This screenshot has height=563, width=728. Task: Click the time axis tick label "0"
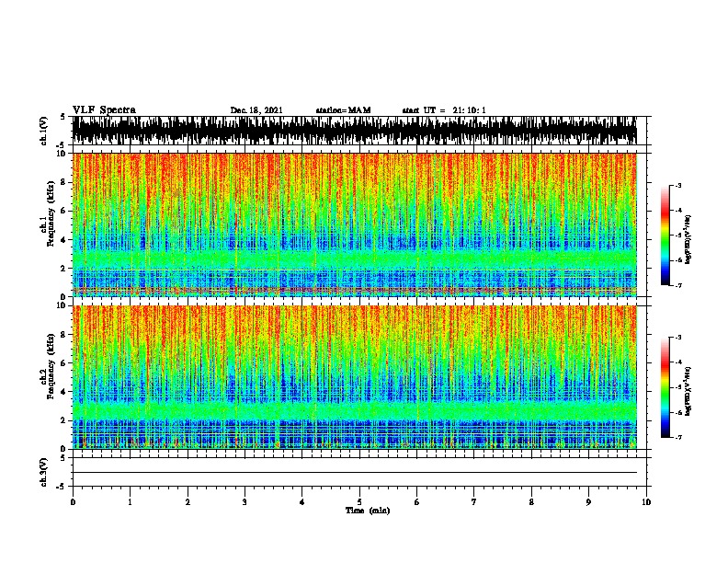coord(73,502)
